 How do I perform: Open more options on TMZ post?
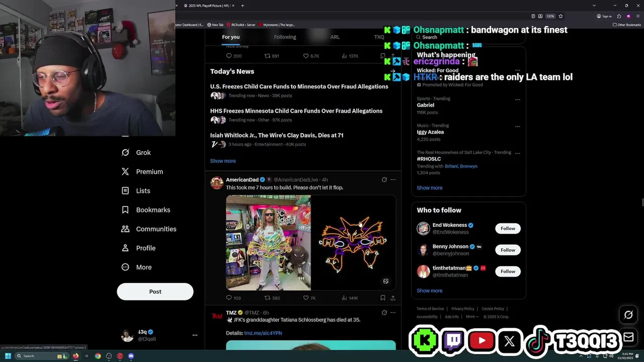click(x=393, y=312)
